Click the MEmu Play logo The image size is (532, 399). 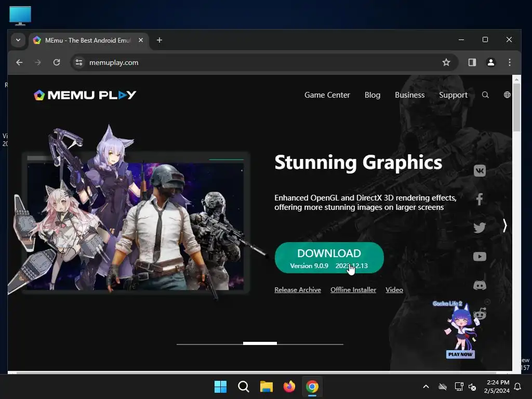click(x=85, y=95)
